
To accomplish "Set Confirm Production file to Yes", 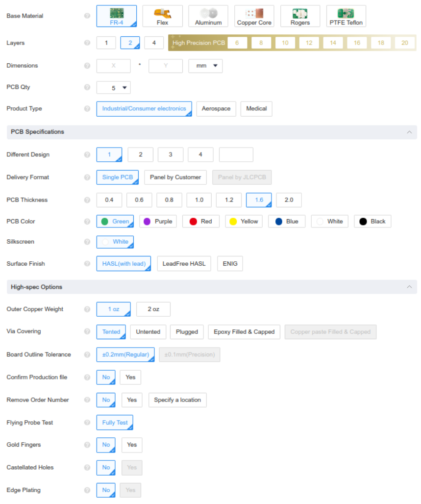I will coord(130,378).
